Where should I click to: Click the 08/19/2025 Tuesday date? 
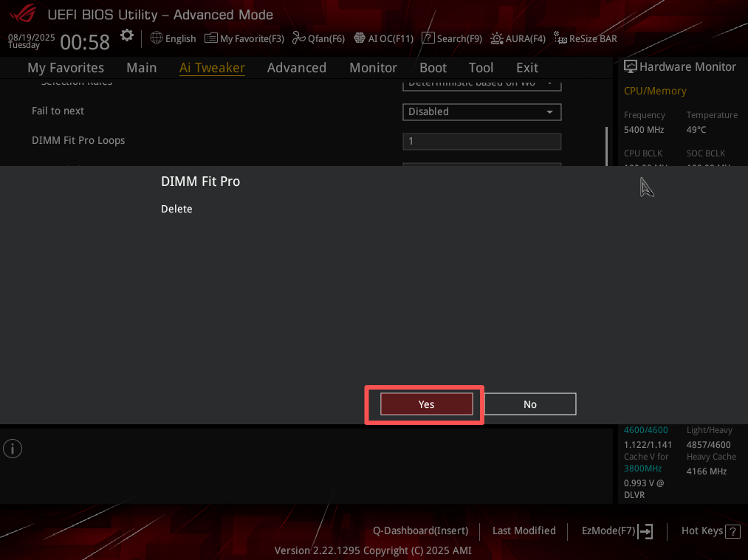tap(31, 41)
